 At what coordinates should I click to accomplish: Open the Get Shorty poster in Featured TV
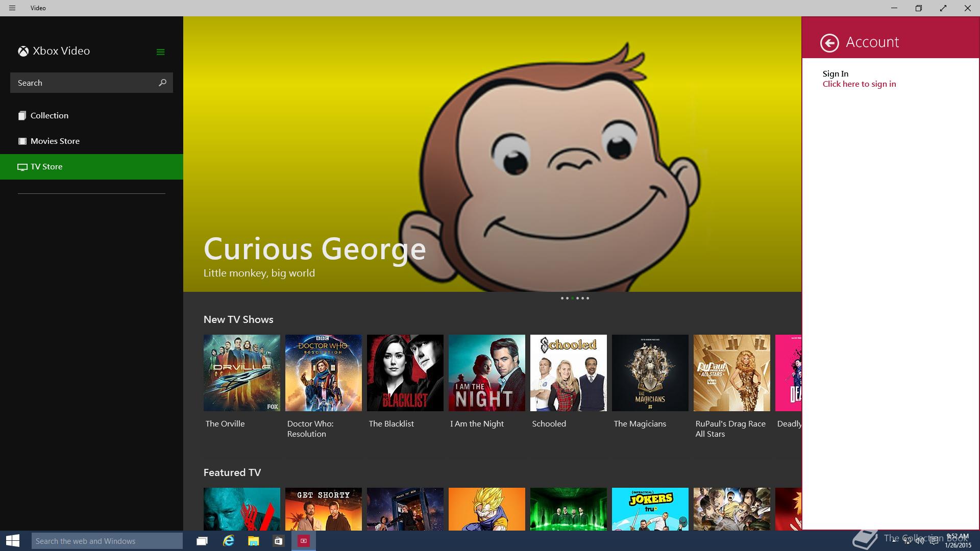(324, 509)
